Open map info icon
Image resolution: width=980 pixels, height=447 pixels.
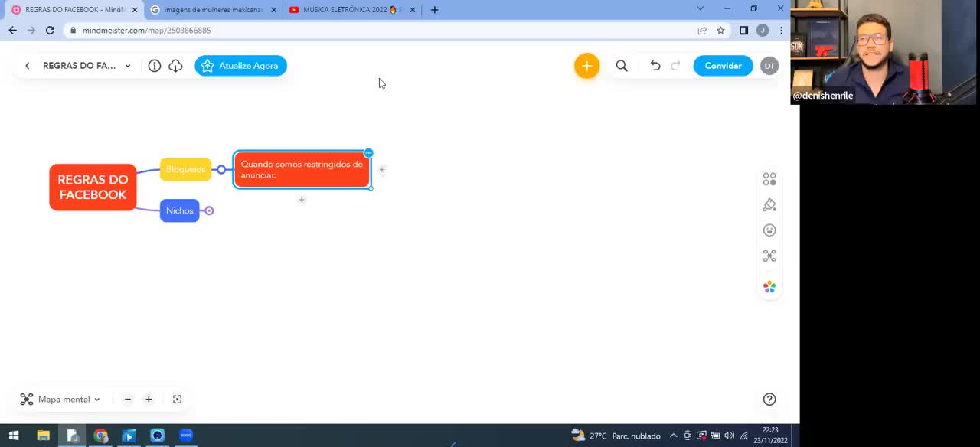[154, 66]
